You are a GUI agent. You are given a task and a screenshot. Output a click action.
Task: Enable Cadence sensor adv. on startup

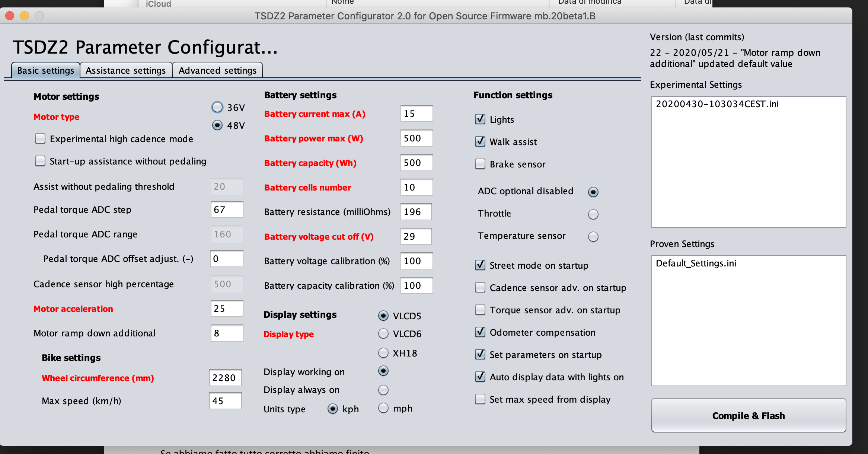coord(480,288)
